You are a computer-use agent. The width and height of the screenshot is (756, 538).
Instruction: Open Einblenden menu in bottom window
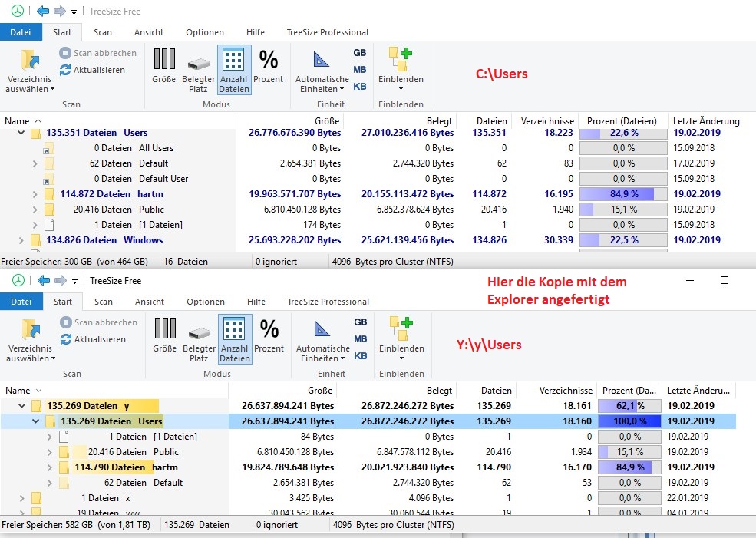[401, 339]
